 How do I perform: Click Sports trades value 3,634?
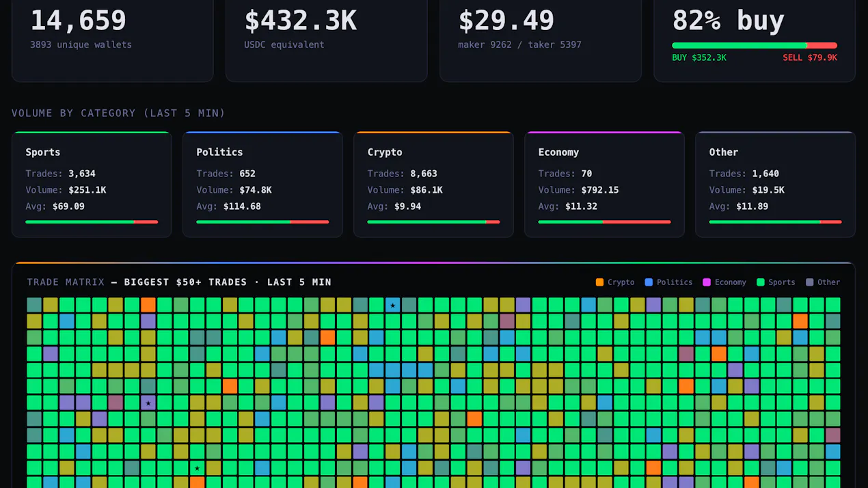(82, 174)
